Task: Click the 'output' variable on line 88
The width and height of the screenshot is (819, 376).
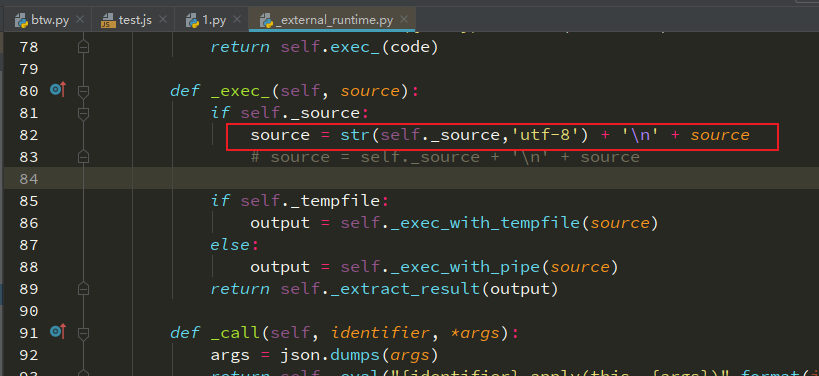Action: [280, 267]
